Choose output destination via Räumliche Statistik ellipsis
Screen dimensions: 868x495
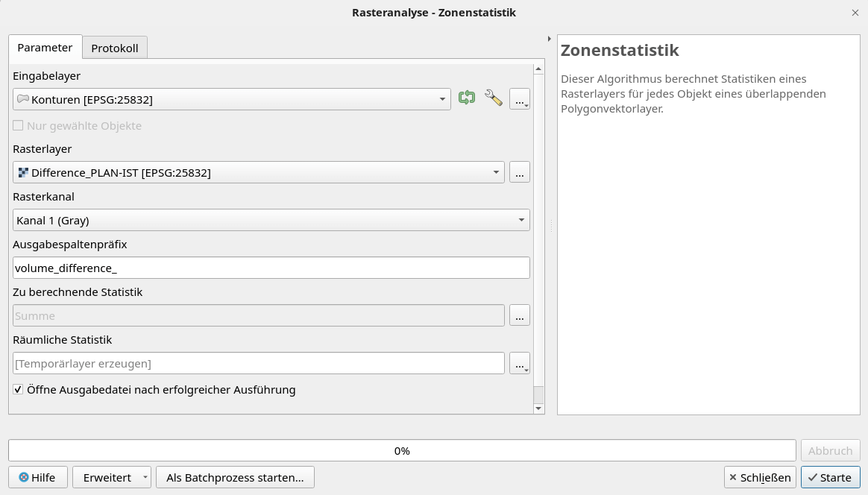tap(519, 362)
